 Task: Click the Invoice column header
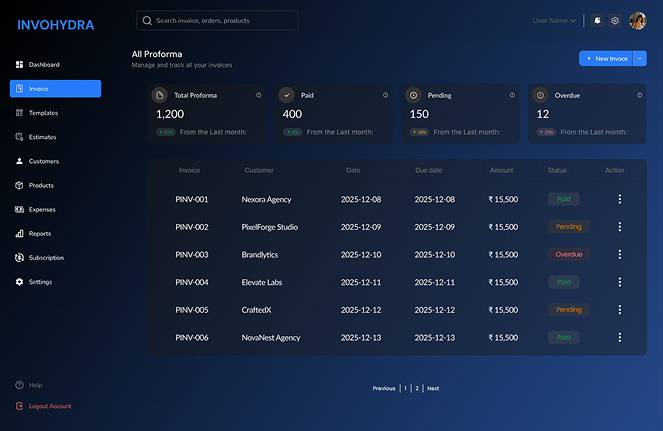tap(189, 170)
